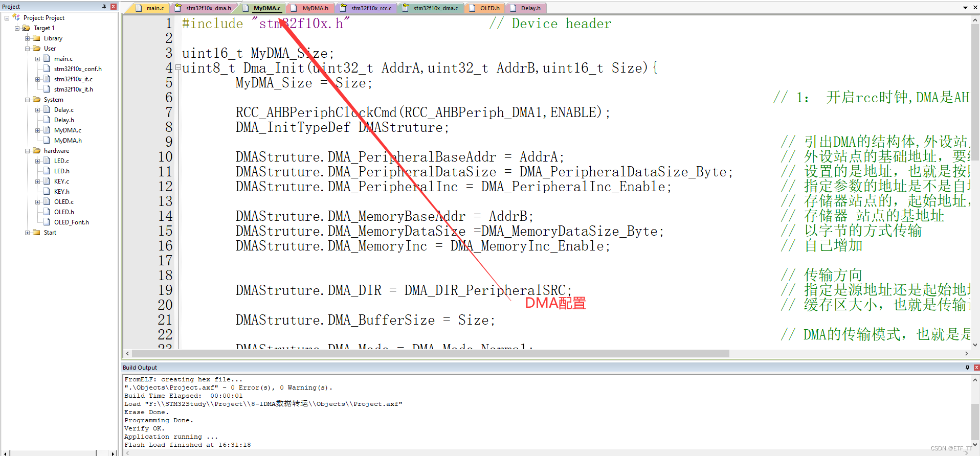Select MyDMA.c in project tree
This screenshot has width=980, height=456.
tap(68, 130)
